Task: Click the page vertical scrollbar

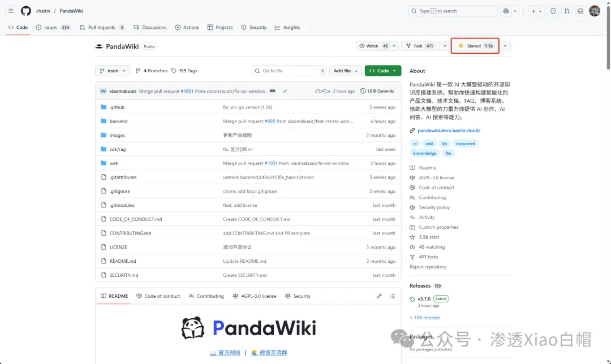Action: pyautogui.click(x=608, y=37)
